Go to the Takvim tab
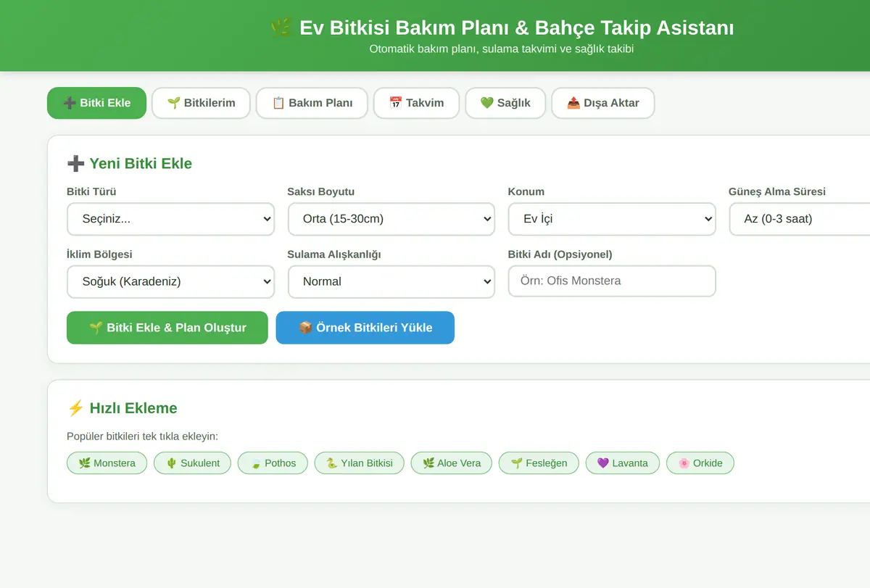The width and height of the screenshot is (870, 588). pos(416,103)
